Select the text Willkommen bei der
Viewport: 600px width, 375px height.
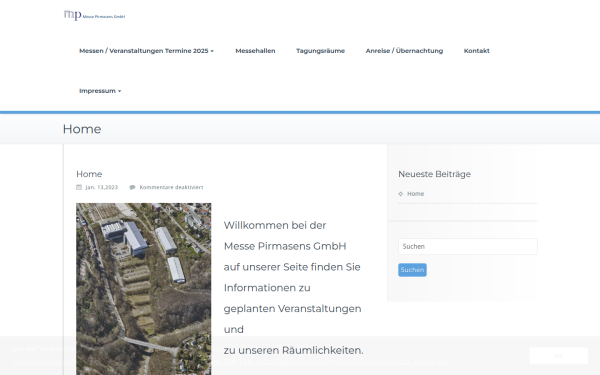pos(275,225)
